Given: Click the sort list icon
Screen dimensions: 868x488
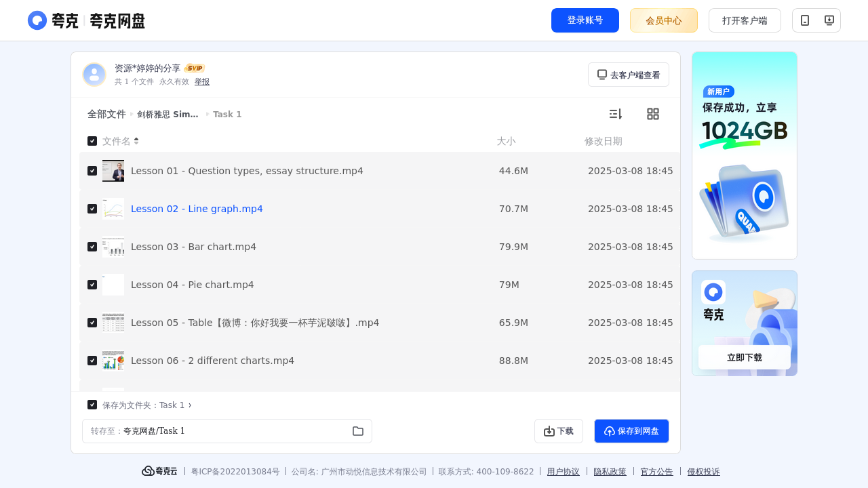Looking at the screenshot, I should (x=615, y=114).
